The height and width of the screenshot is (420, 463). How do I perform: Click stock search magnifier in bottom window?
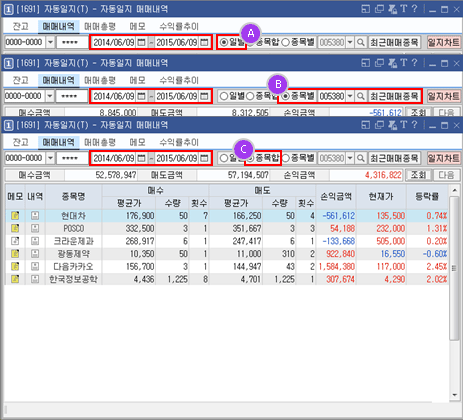(360, 158)
